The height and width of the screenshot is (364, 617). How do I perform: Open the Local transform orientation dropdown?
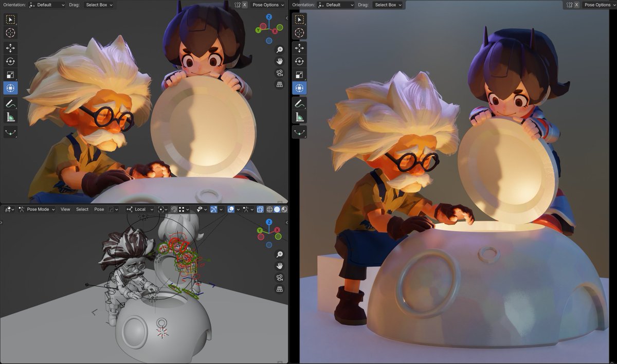click(x=139, y=209)
